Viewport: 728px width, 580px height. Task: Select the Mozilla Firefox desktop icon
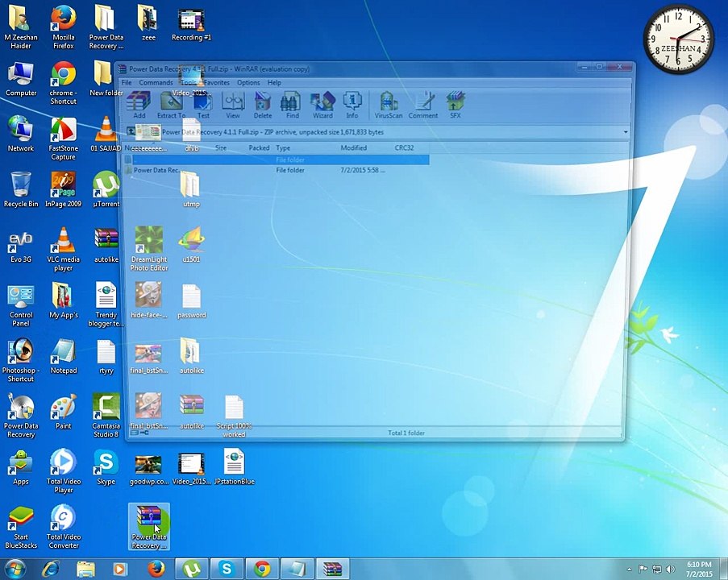[x=64, y=28]
